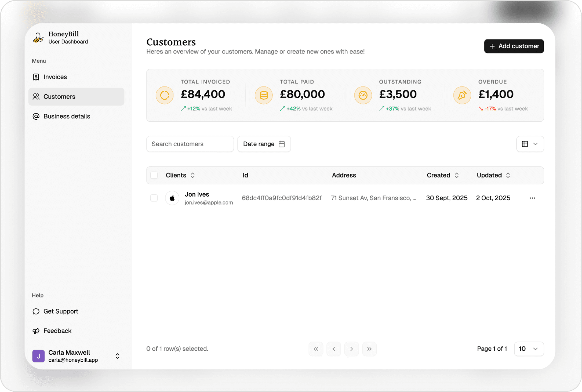Click Jon Ives' Apple logo avatar
Viewport: 582px width, 392px height.
(172, 198)
